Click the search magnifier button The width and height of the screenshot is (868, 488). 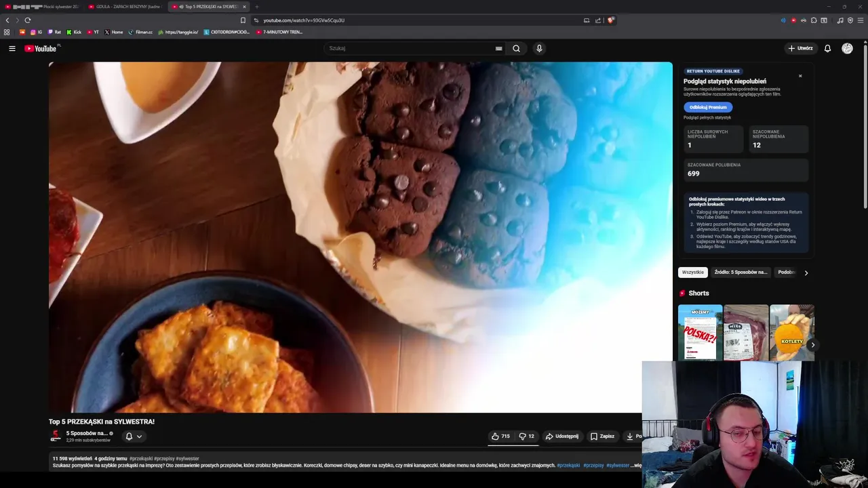pos(516,48)
